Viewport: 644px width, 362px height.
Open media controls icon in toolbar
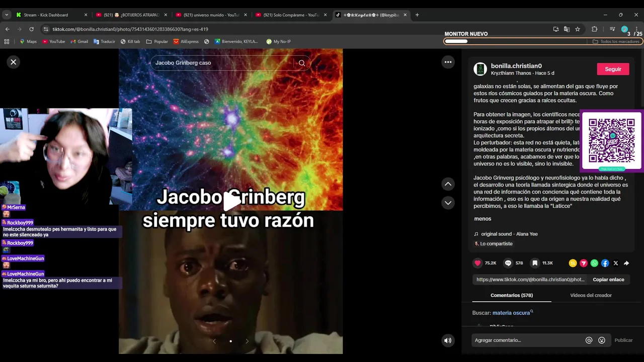pyautogui.click(x=612, y=29)
